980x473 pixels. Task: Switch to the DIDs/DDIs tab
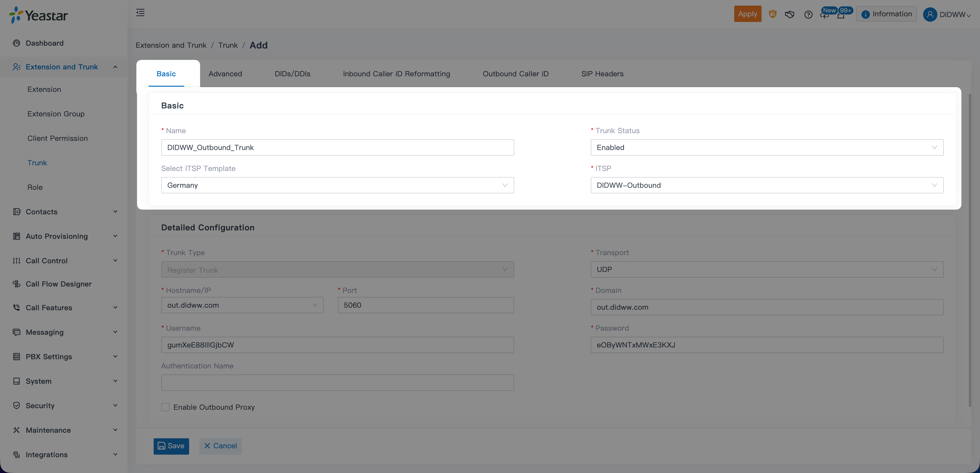[292, 74]
